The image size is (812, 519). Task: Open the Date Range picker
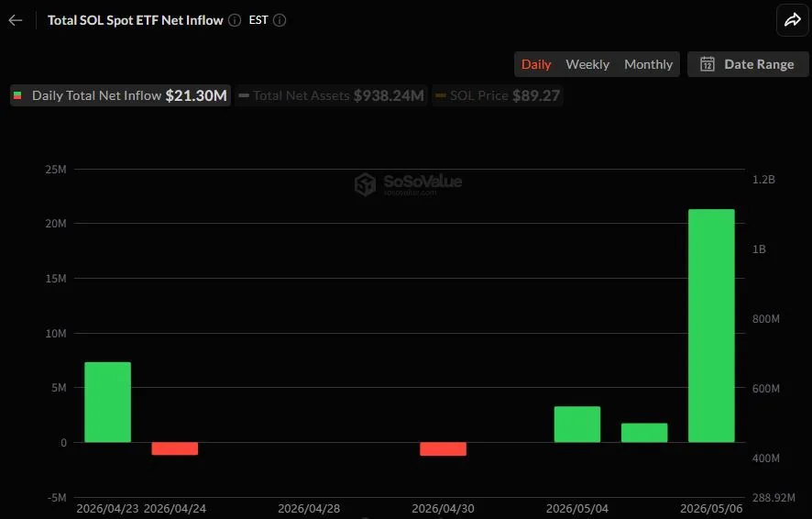point(748,64)
